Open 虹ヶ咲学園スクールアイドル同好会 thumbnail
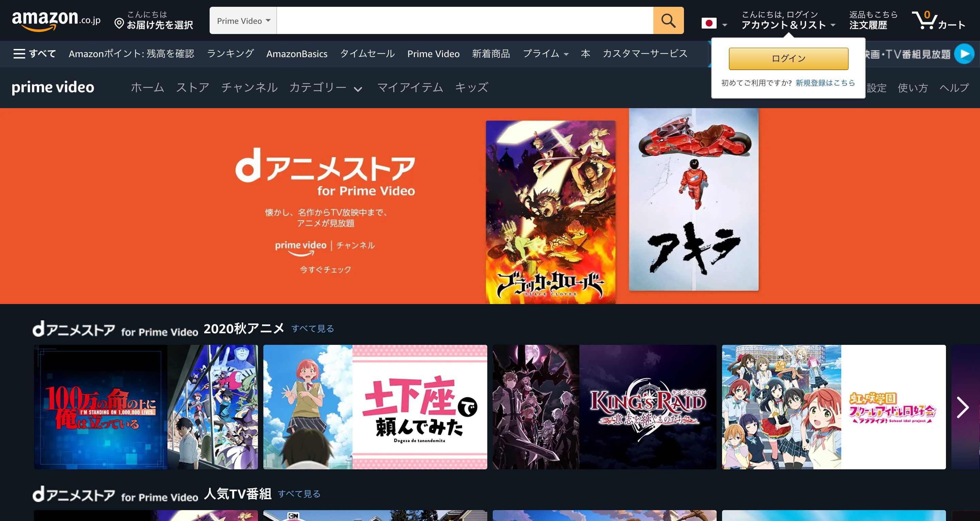 834,407
